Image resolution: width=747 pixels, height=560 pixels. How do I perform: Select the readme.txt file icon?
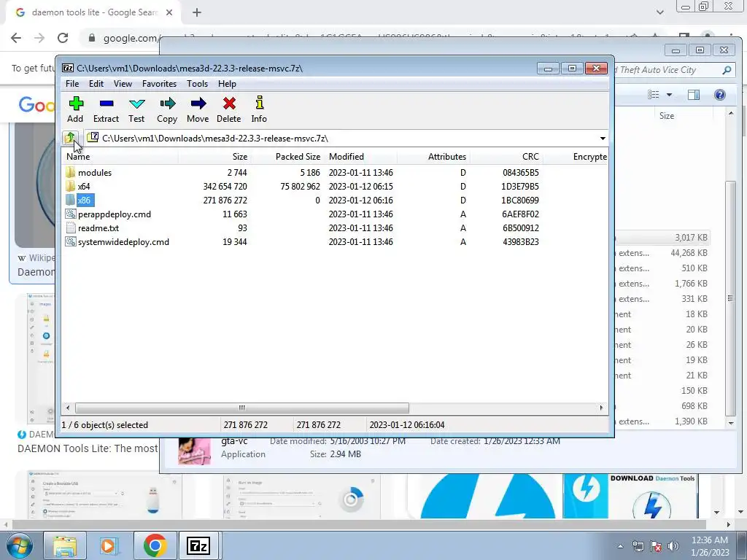point(71,227)
